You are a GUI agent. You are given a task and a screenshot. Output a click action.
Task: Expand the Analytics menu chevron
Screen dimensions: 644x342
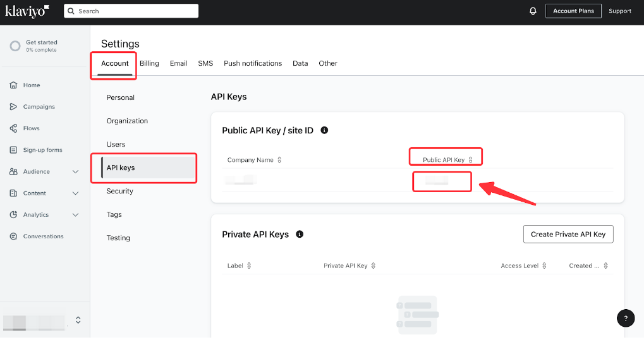76,214
